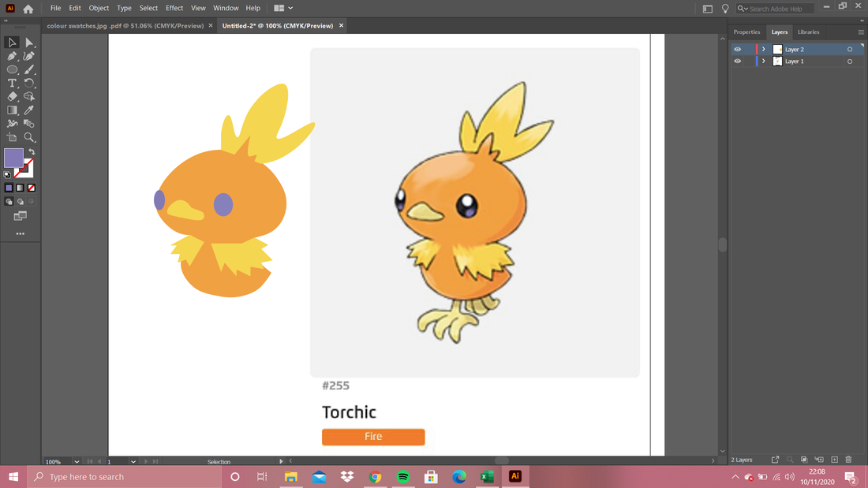The height and width of the screenshot is (488, 868).
Task: Open Arrange Documents dropdown
Action: click(x=282, y=9)
